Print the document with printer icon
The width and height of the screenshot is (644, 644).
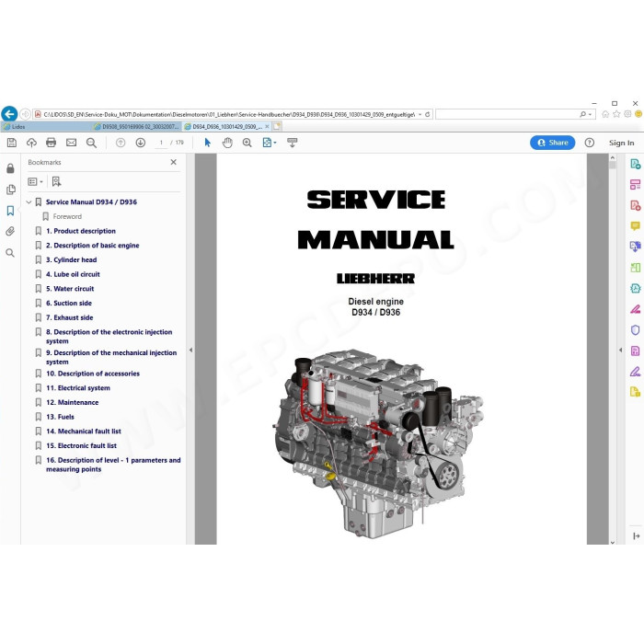(x=51, y=143)
